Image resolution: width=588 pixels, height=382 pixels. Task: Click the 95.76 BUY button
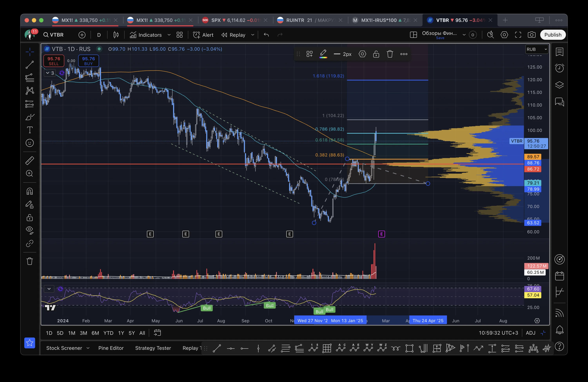[88, 61]
